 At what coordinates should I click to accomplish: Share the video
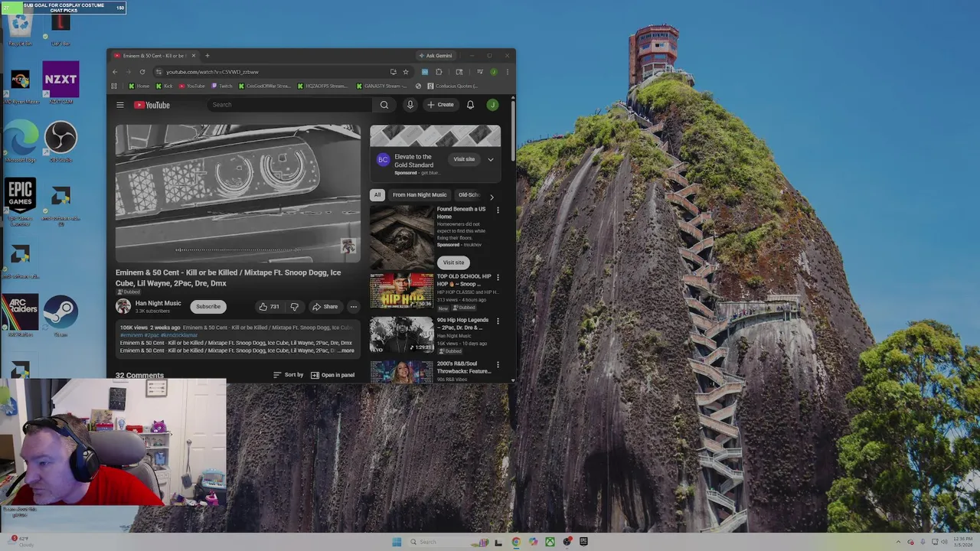coord(325,307)
